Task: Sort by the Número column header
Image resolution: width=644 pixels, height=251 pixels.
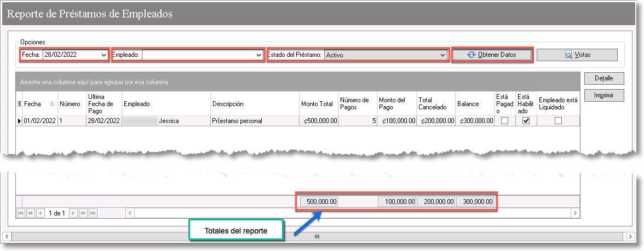Action: (72, 104)
